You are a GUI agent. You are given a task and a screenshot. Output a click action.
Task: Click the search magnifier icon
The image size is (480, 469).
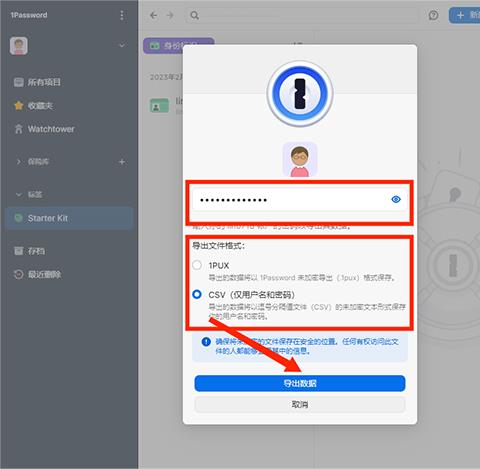(x=195, y=15)
